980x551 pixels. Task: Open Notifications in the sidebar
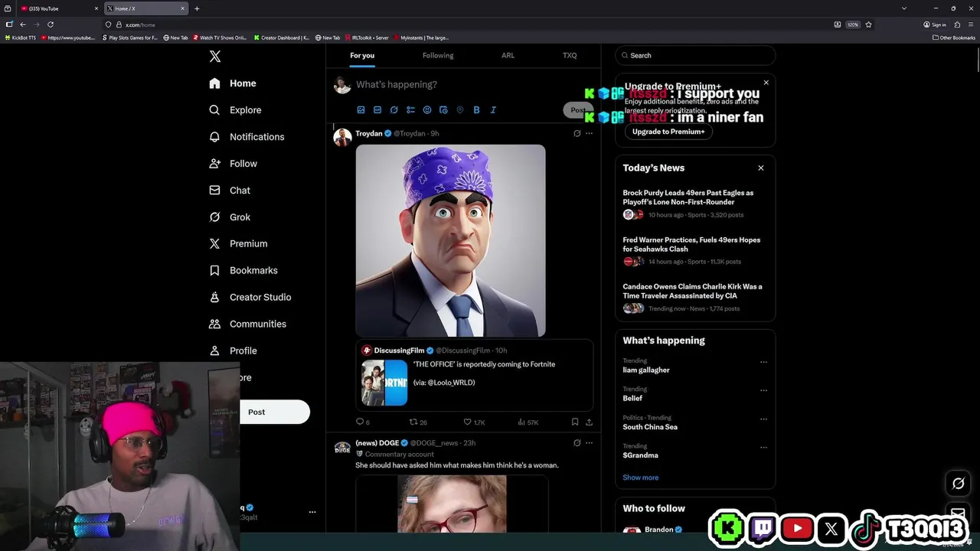pos(247,137)
